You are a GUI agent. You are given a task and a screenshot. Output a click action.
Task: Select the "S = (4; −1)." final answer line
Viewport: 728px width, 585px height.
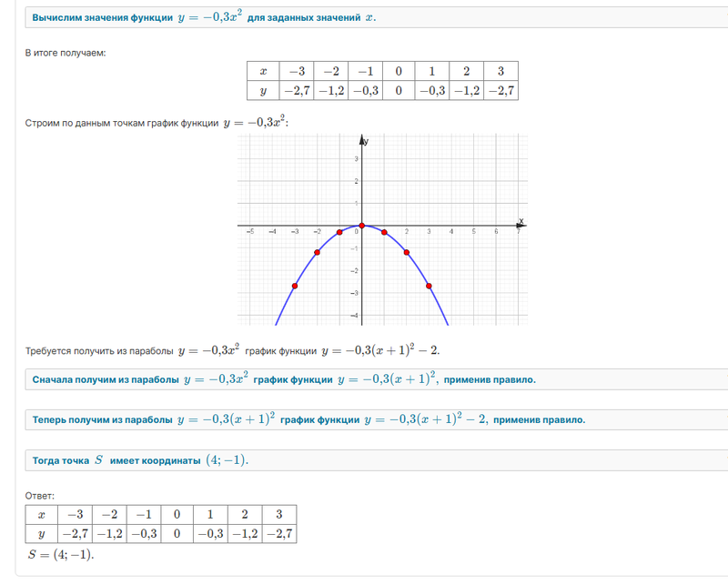coord(62,554)
